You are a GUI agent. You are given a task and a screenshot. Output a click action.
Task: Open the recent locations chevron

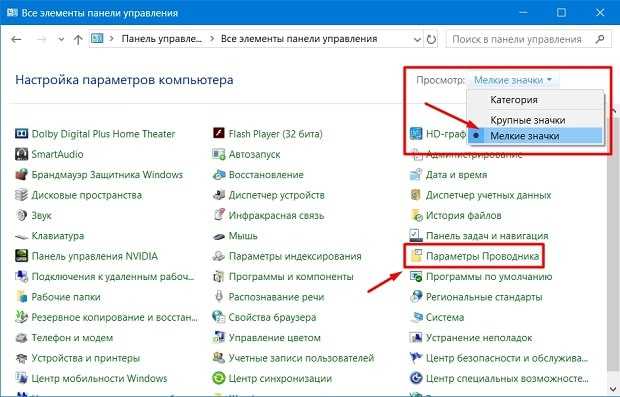tap(61, 39)
